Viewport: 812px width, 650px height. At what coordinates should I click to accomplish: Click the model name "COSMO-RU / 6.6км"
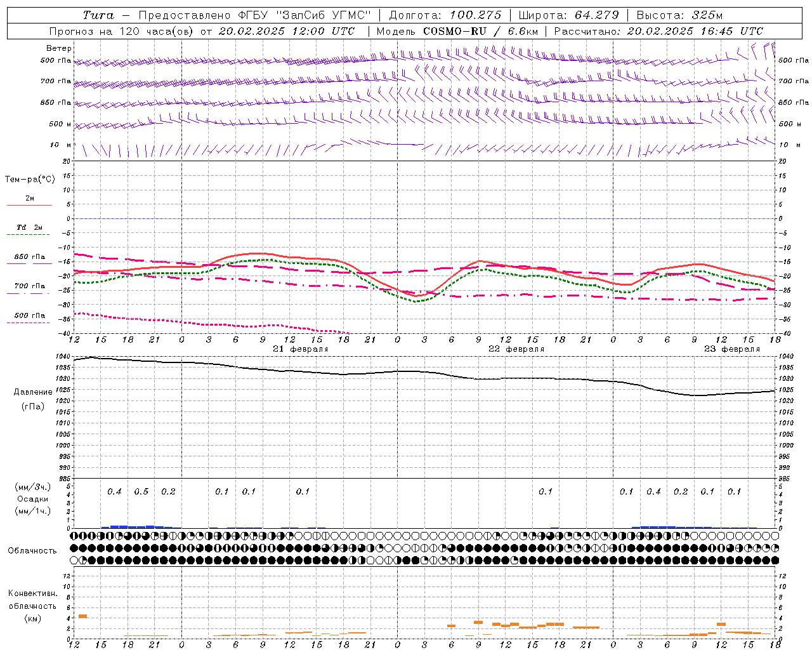[x=480, y=31]
